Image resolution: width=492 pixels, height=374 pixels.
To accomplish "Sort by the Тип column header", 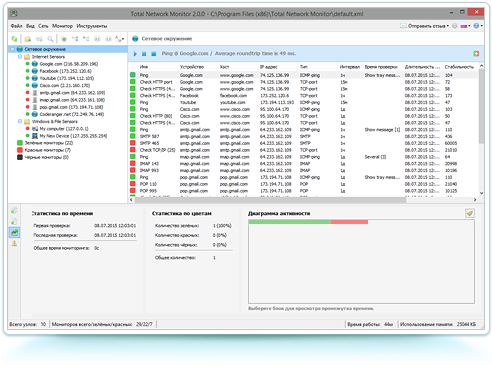I will click(318, 67).
